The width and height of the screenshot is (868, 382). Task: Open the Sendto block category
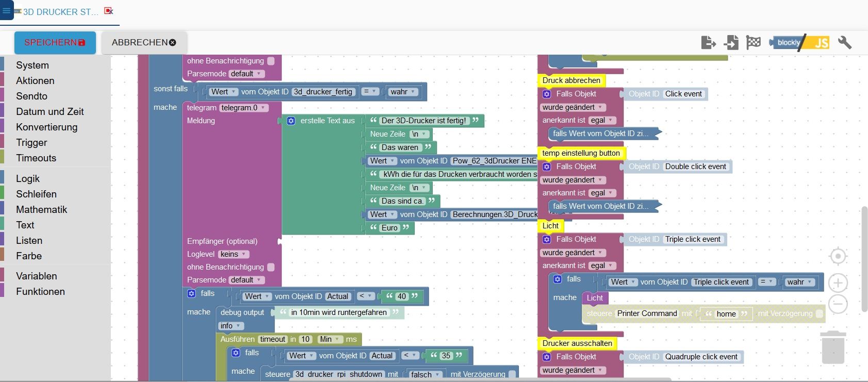pos(31,96)
